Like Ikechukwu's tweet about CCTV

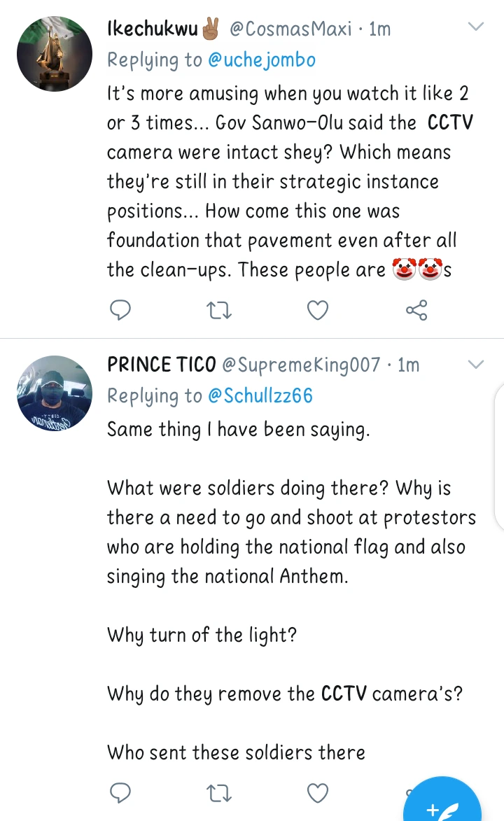pos(318,309)
